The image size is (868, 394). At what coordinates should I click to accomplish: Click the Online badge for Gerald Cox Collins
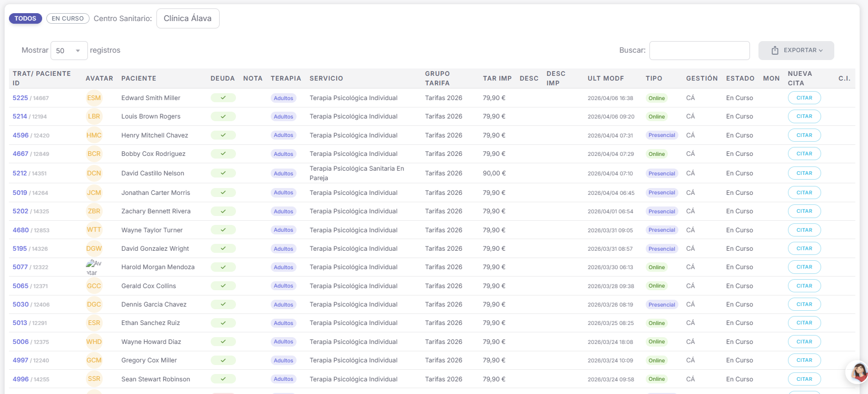(656, 286)
